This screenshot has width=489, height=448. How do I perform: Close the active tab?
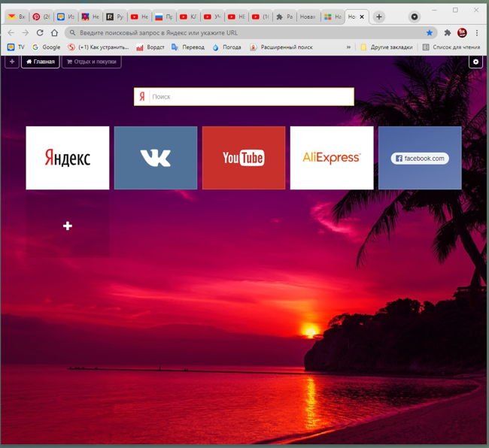(362, 17)
